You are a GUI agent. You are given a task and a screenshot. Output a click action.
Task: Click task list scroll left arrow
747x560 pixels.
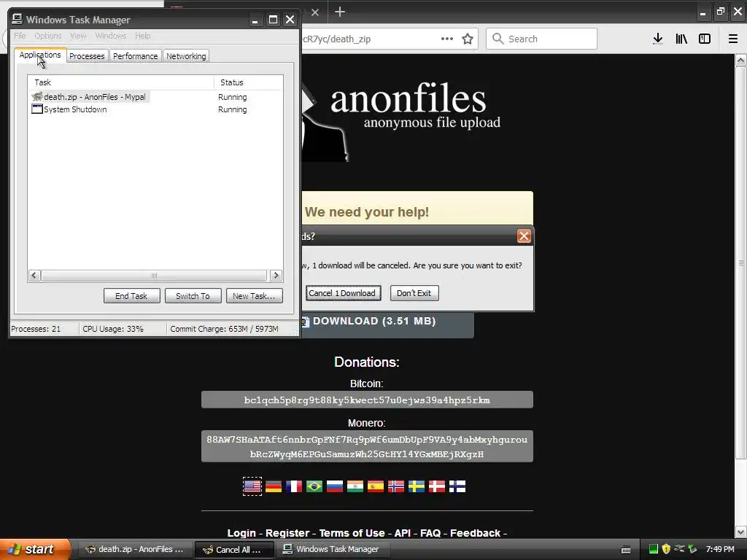click(x=34, y=275)
